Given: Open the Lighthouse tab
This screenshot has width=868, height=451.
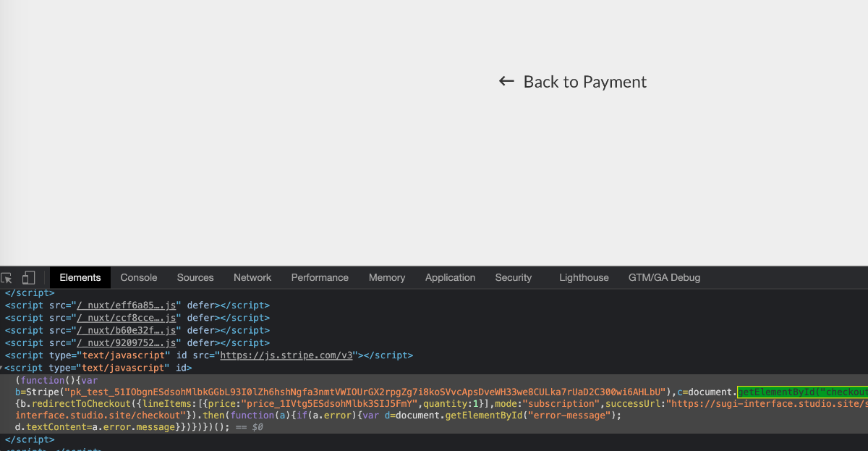Looking at the screenshot, I should (x=584, y=277).
